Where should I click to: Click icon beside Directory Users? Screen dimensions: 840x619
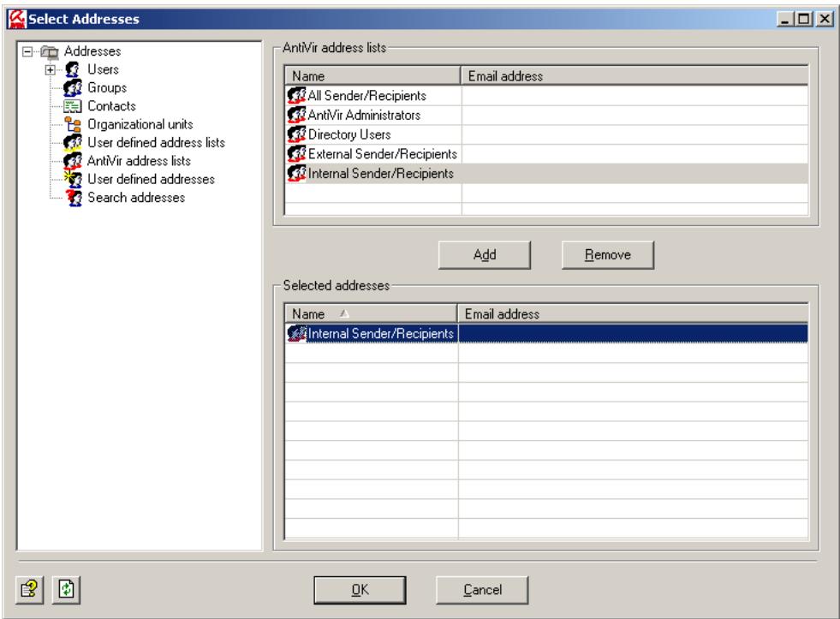pos(297,134)
